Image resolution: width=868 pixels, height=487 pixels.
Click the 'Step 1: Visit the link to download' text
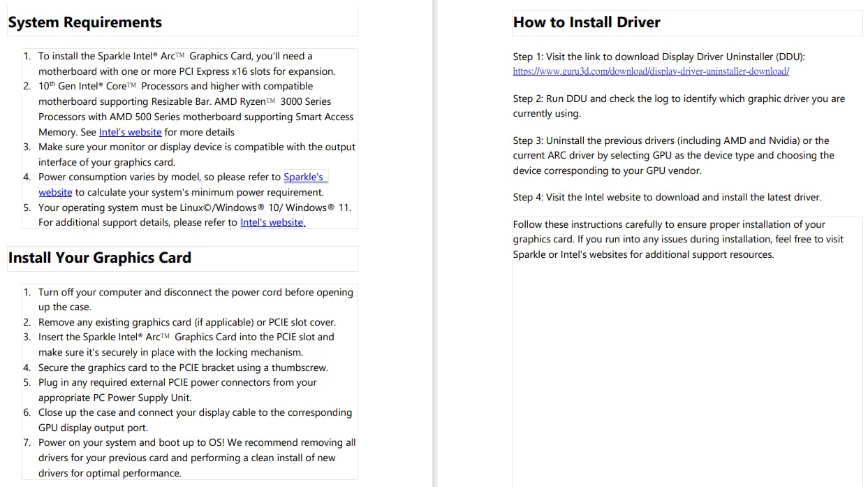tap(660, 57)
